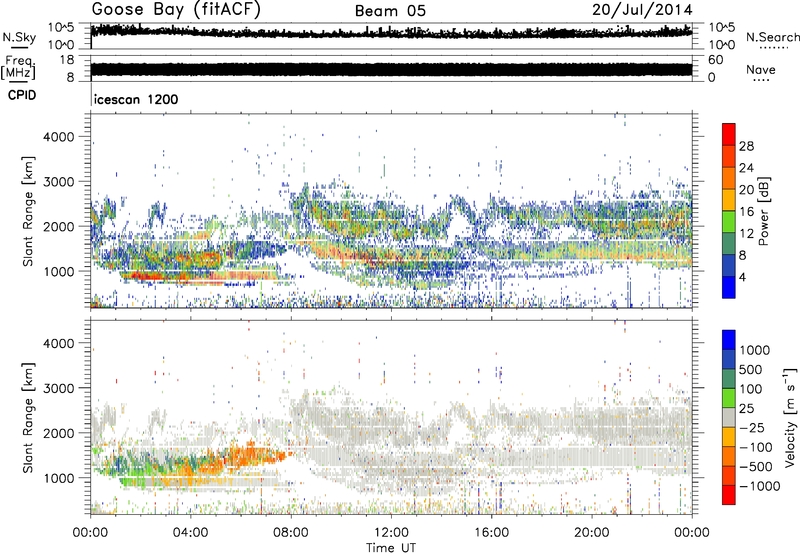Click the 'Nave' legend label
This screenshot has height=554, width=800.
tap(761, 69)
